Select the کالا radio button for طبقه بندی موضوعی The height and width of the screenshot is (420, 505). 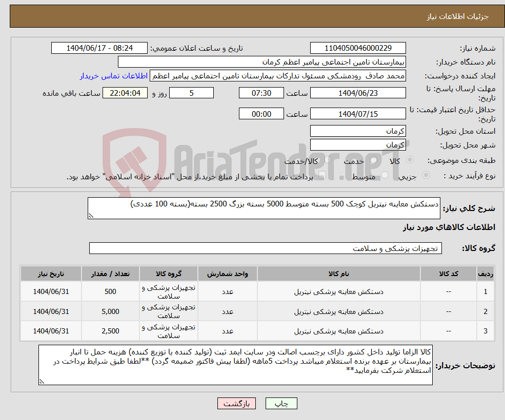410,160
